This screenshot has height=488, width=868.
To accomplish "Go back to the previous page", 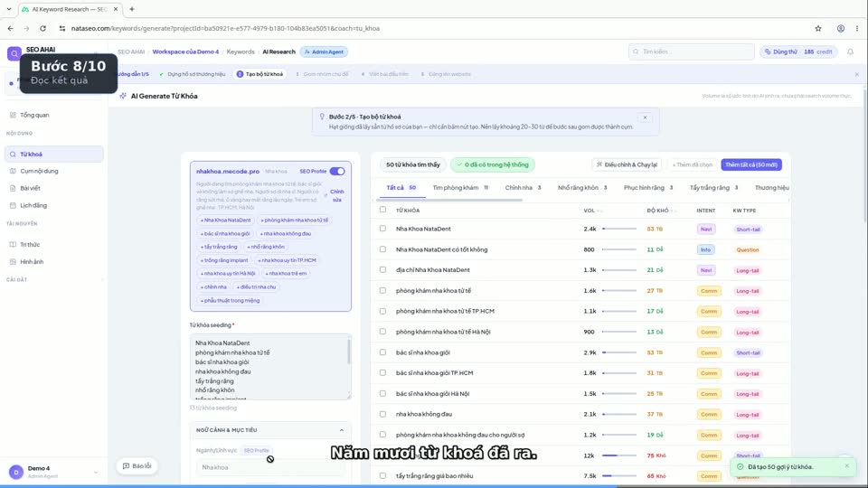I will (11, 28).
